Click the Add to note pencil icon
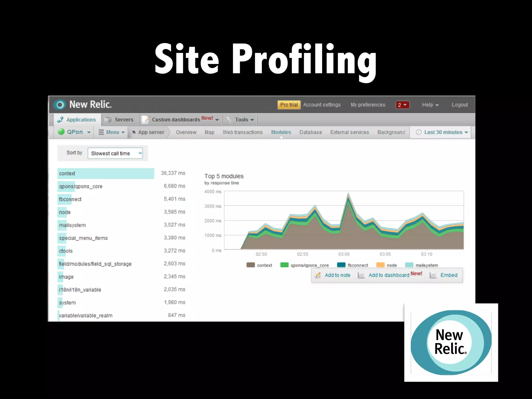Viewport: 532px width, 399px height. click(318, 275)
